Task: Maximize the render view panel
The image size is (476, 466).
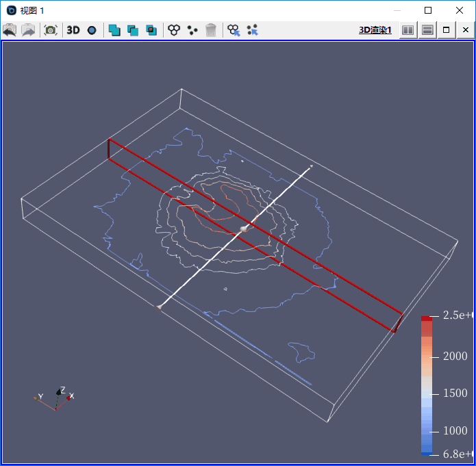Action: point(447,30)
